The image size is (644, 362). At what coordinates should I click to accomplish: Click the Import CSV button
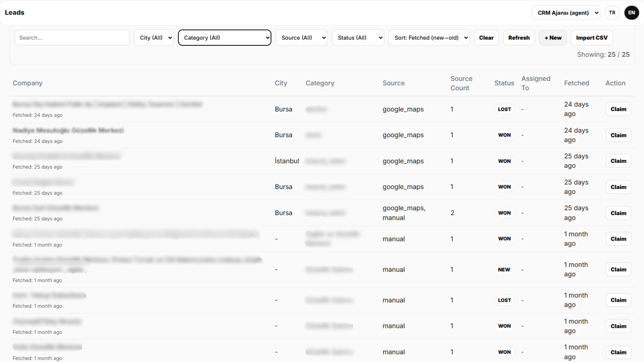(591, 38)
